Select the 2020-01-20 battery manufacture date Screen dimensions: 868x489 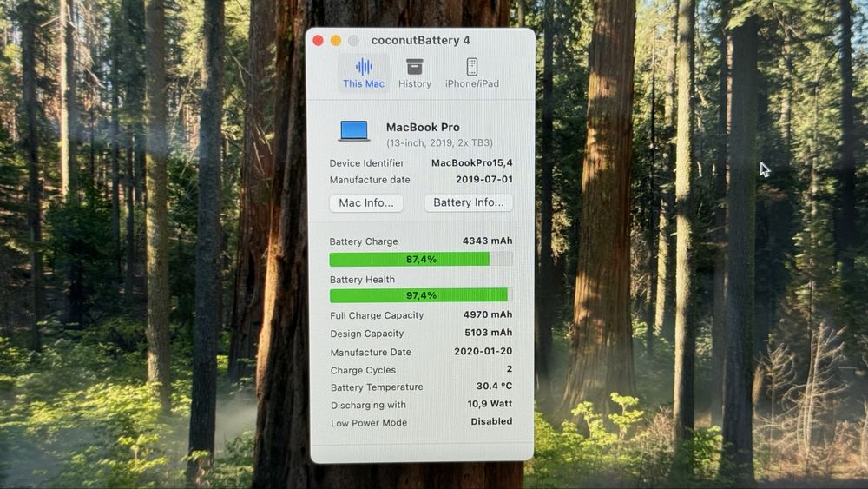[483, 351]
